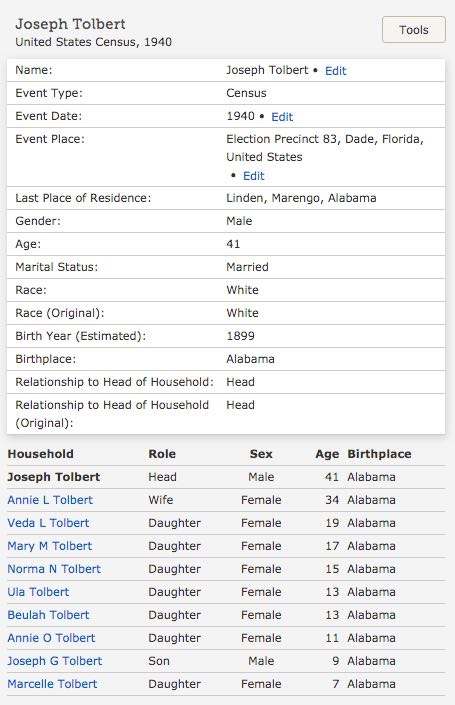
Task: Open Ula Tolbert's record
Action: pyautogui.click(x=38, y=592)
